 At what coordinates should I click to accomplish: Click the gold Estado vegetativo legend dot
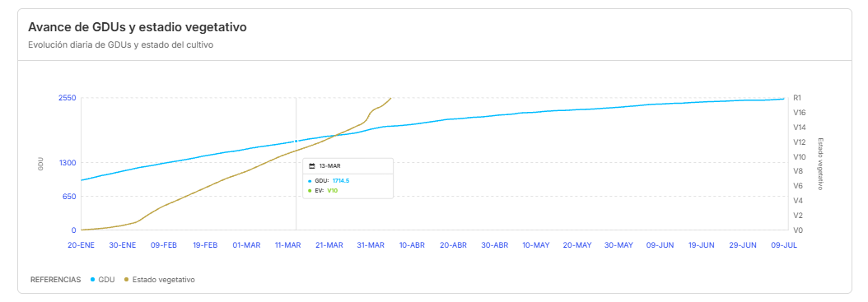[x=126, y=280]
